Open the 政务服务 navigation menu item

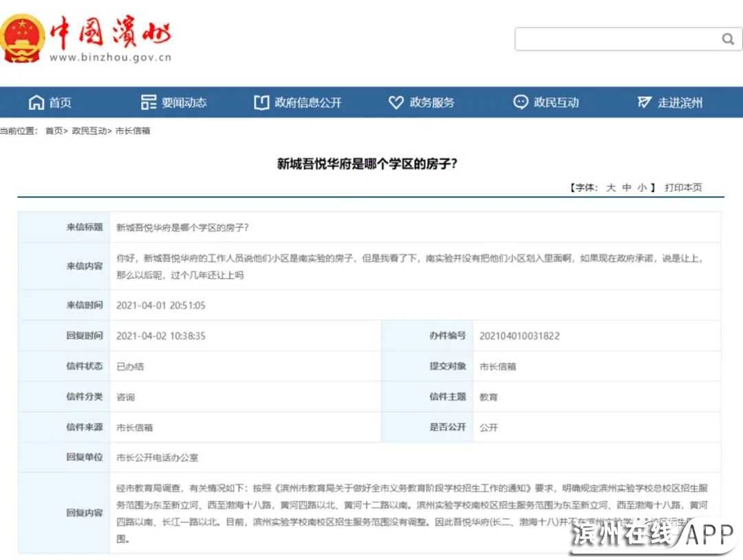(432, 103)
